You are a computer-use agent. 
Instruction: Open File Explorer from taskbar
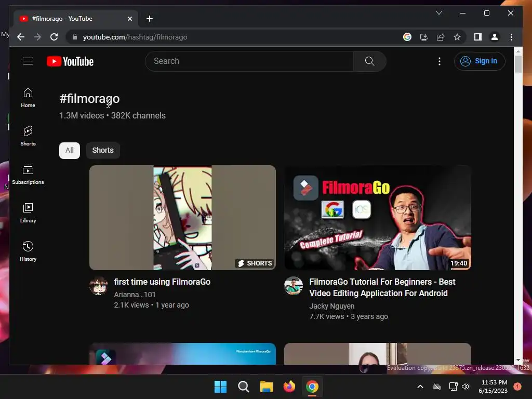(x=267, y=387)
